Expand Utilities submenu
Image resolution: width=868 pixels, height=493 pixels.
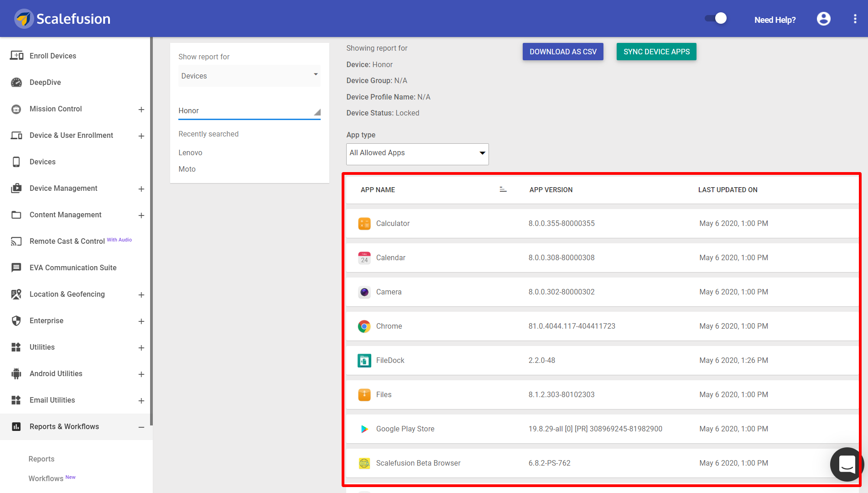click(141, 348)
